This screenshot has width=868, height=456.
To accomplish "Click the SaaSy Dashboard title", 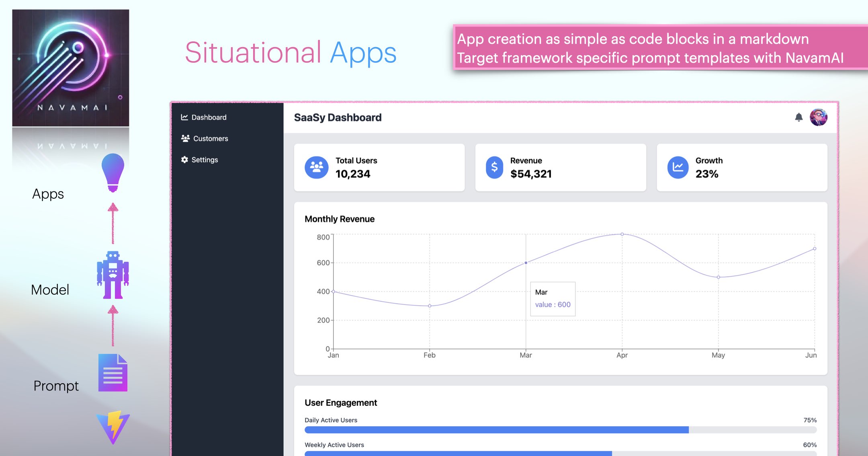I will (x=338, y=117).
